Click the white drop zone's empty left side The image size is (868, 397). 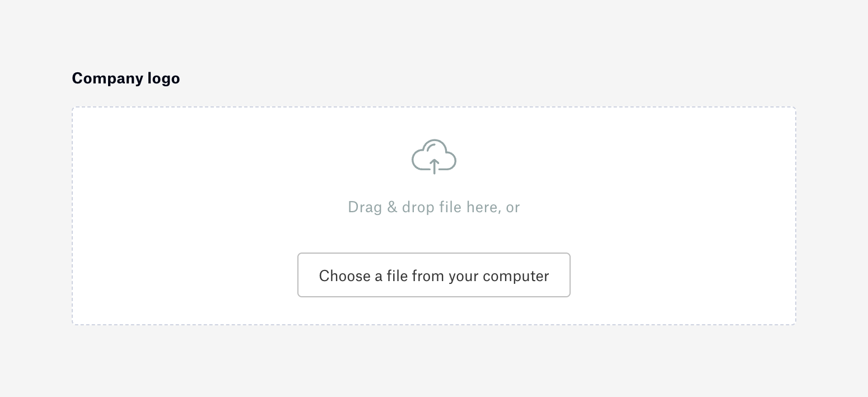click(x=185, y=216)
